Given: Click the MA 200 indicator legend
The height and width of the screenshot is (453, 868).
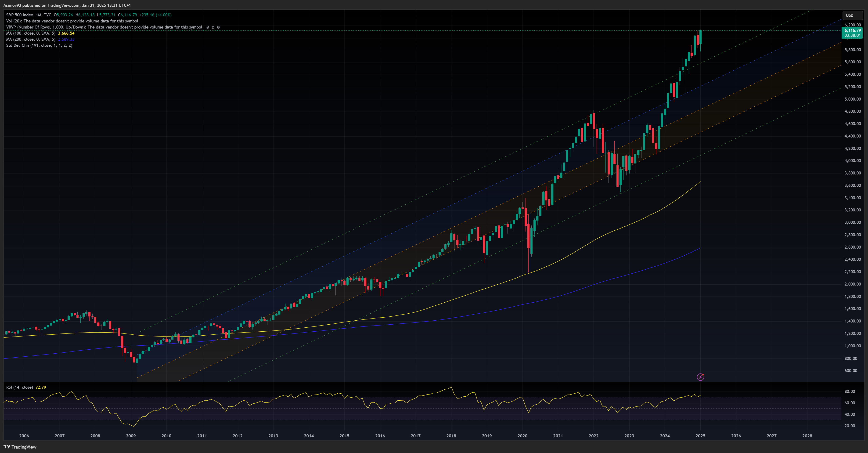Looking at the screenshot, I should (x=31, y=39).
